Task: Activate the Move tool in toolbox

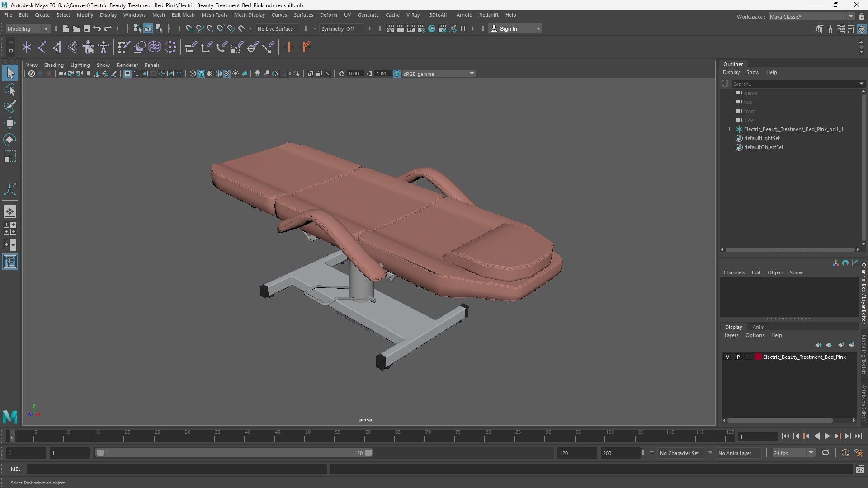Action: (10, 123)
